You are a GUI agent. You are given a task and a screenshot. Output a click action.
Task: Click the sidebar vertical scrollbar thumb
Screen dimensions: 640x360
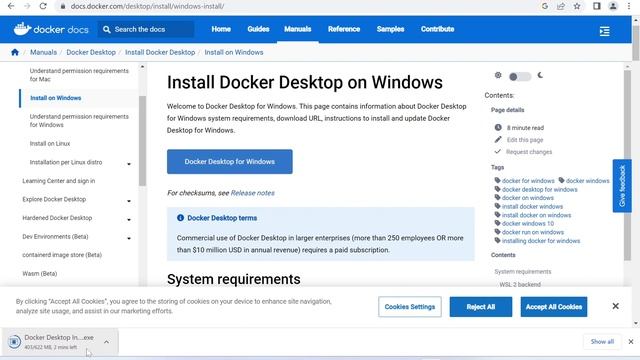pos(142,141)
